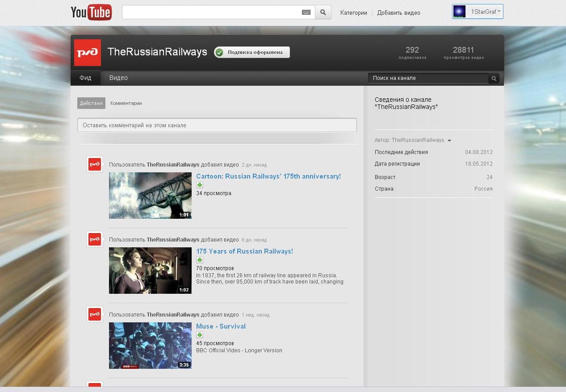The width and height of the screenshot is (566, 392).
Task: Click the TheRussianRailways channel title
Action: click(x=157, y=52)
